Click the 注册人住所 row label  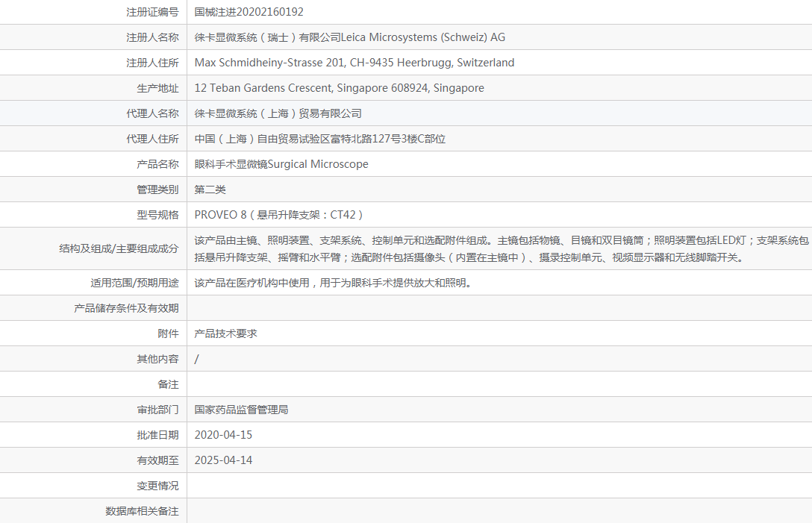pyautogui.click(x=152, y=63)
